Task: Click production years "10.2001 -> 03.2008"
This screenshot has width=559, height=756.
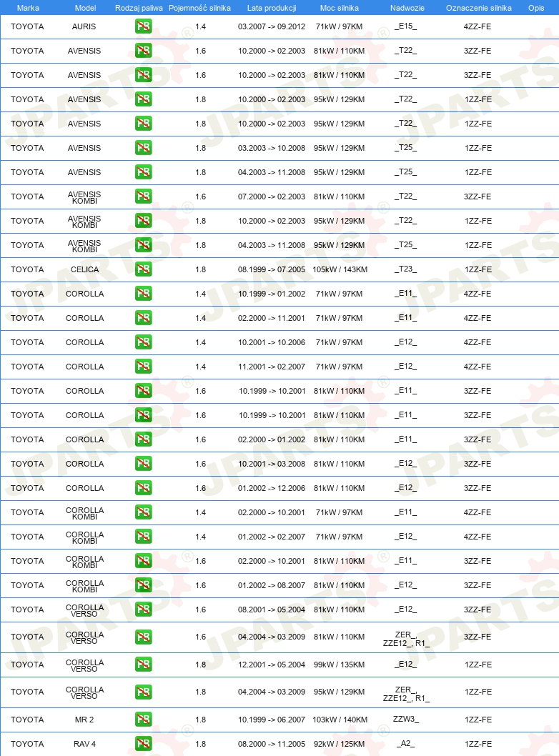Action: [272, 464]
